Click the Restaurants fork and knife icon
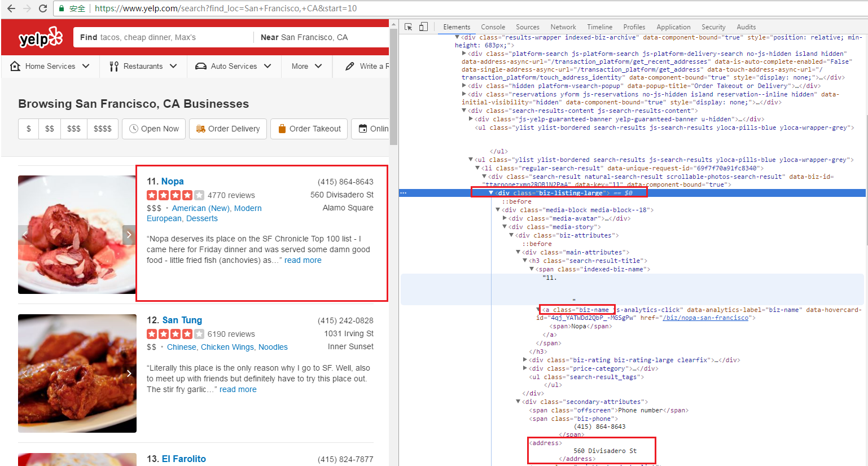868x466 pixels. click(114, 66)
